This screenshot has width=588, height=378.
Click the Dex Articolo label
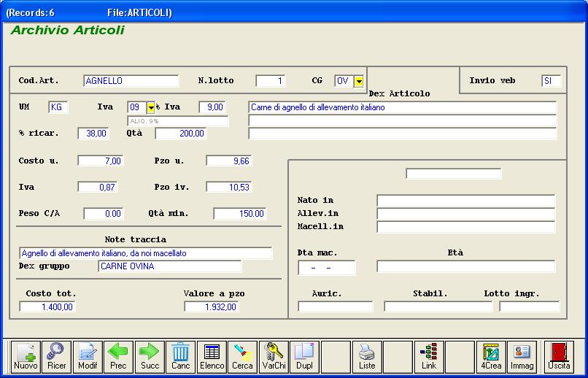[x=399, y=93]
